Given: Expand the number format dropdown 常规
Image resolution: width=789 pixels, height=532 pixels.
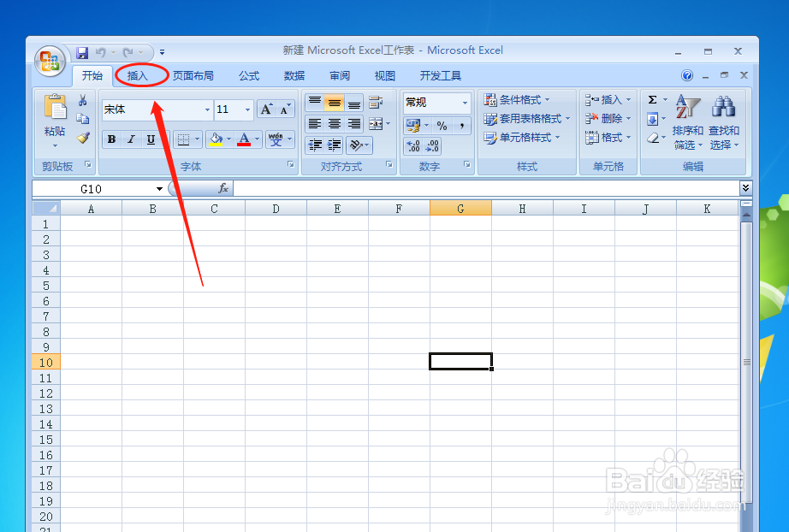Looking at the screenshot, I should [465, 103].
